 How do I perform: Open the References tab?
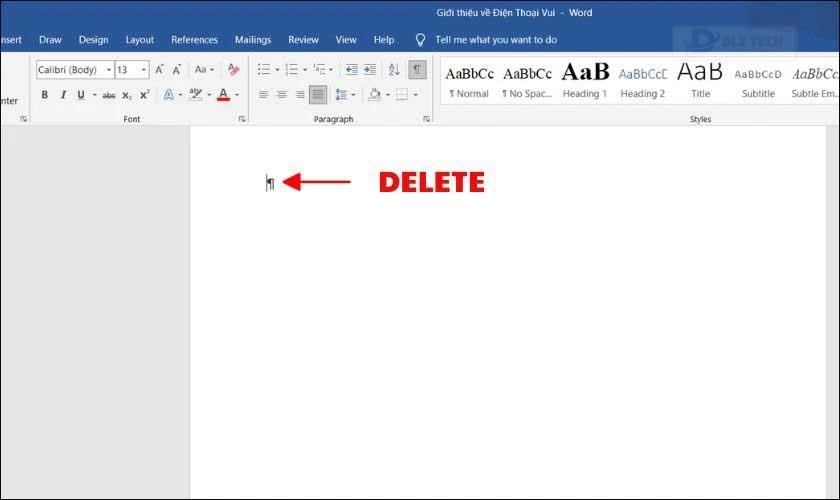pyautogui.click(x=194, y=40)
